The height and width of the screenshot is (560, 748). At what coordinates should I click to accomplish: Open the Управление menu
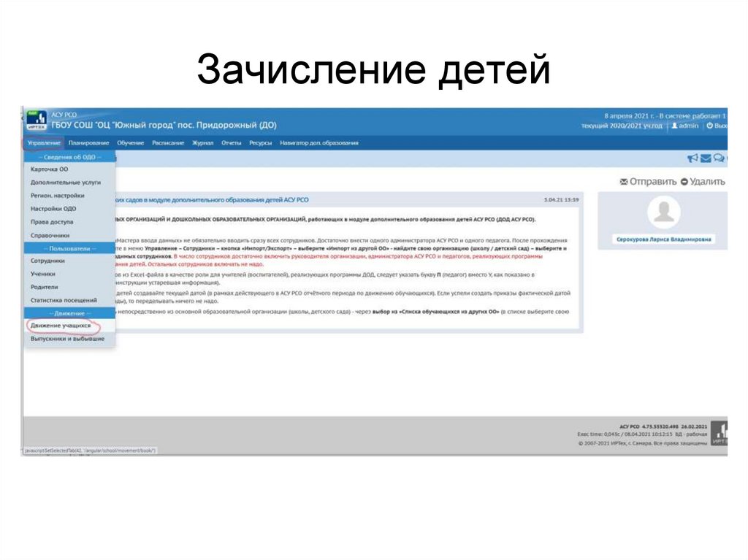click(44, 143)
